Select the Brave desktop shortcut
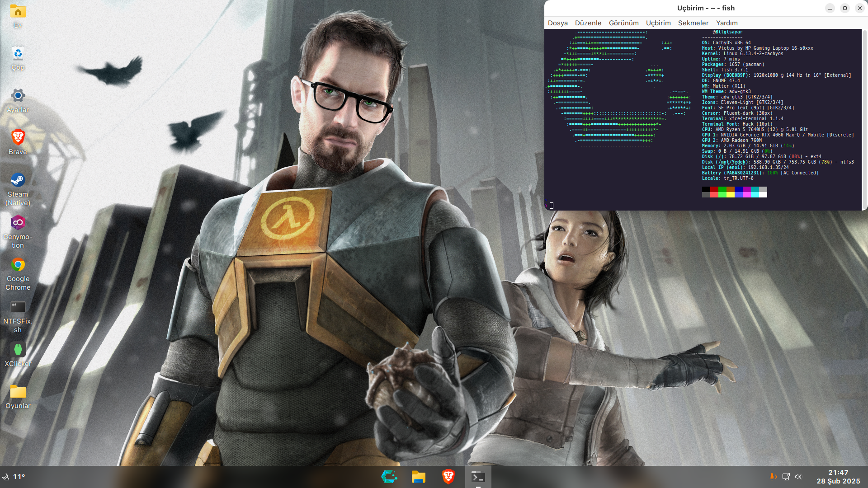Screen dimensions: 868x488 point(18,143)
